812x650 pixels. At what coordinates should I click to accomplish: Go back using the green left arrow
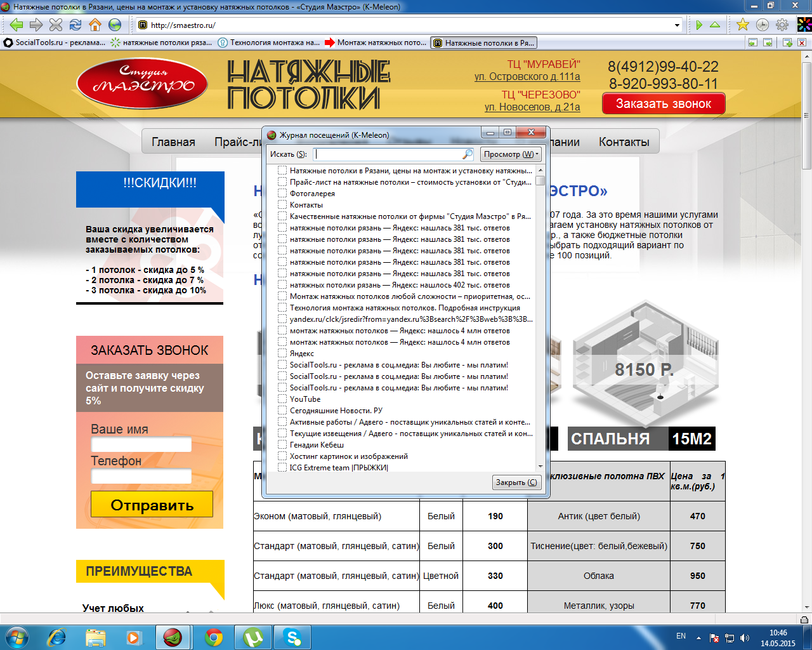pyautogui.click(x=16, y=25)
